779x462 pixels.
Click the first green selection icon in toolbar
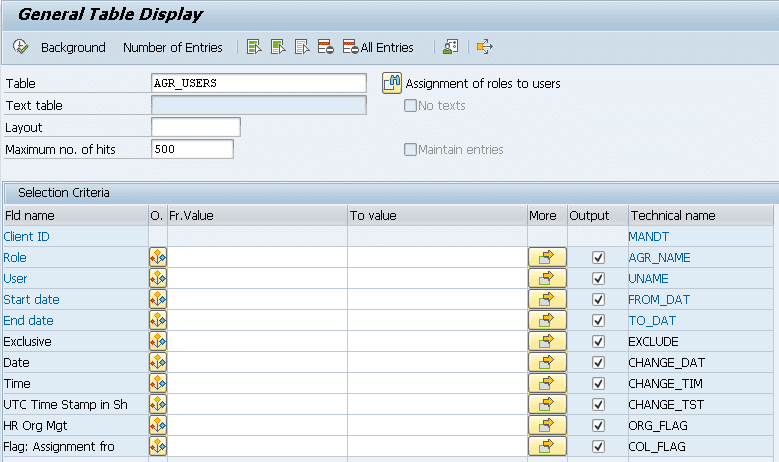click(x=254, y=47)
